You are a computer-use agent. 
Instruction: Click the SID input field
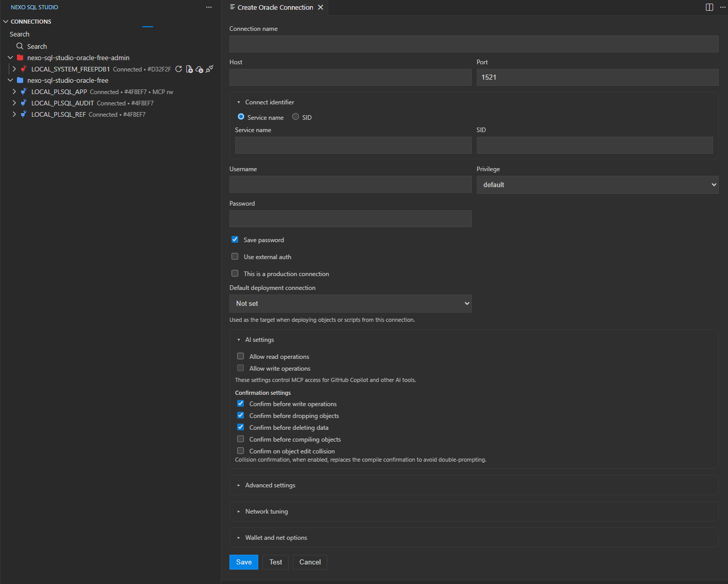(595, 145)
